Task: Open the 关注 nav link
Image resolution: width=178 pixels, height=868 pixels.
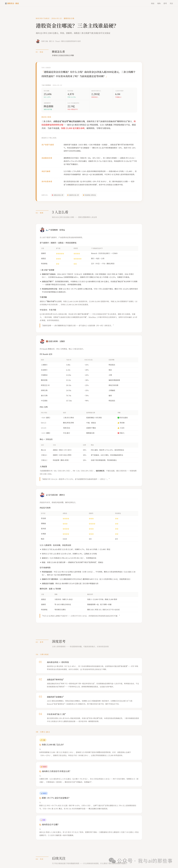Action: point(171,3)
